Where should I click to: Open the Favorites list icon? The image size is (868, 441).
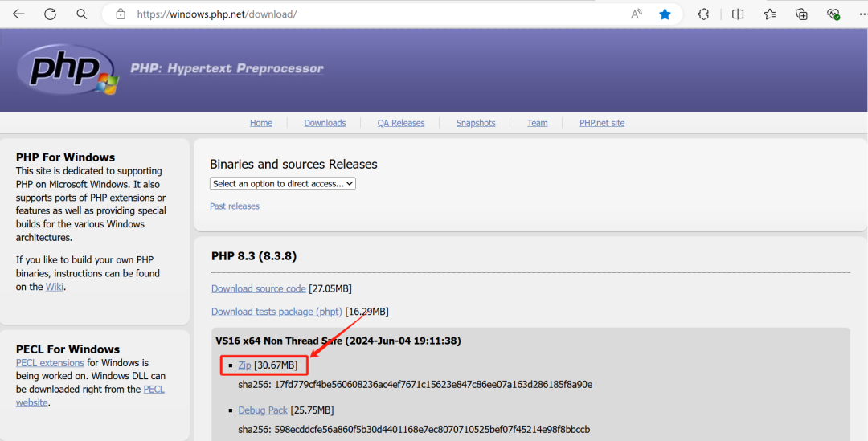(769, 14)
